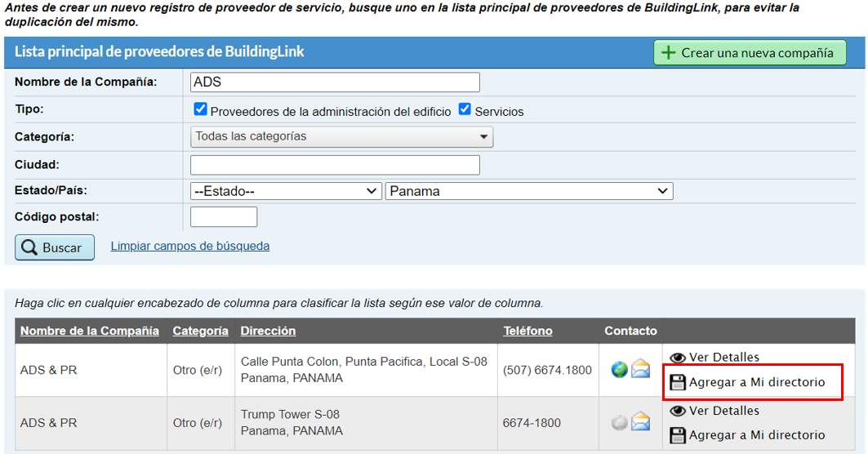Click Crear una nueva compañía button
This screenshot has height=454, width=868.
(750, 52)
